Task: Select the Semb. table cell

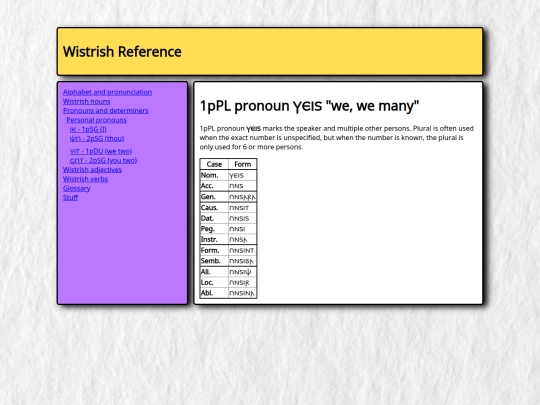Action: pos(214,261)
